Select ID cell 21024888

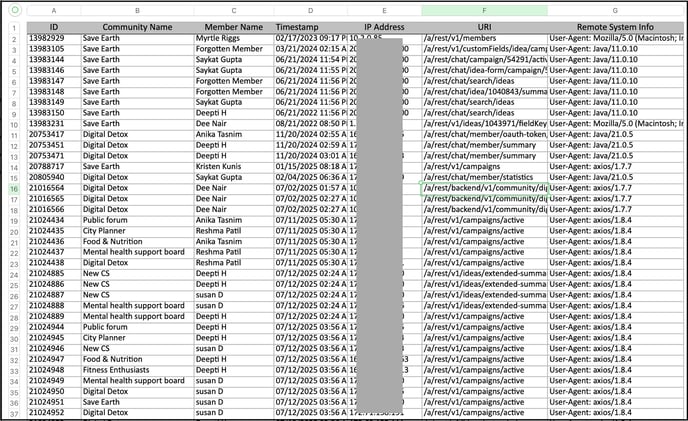(x=54, y=306)
